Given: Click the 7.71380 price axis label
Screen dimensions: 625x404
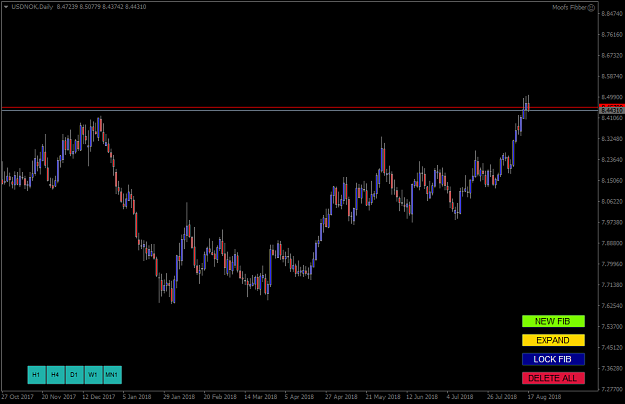Looking at the screenshot, I should [612, 285].
